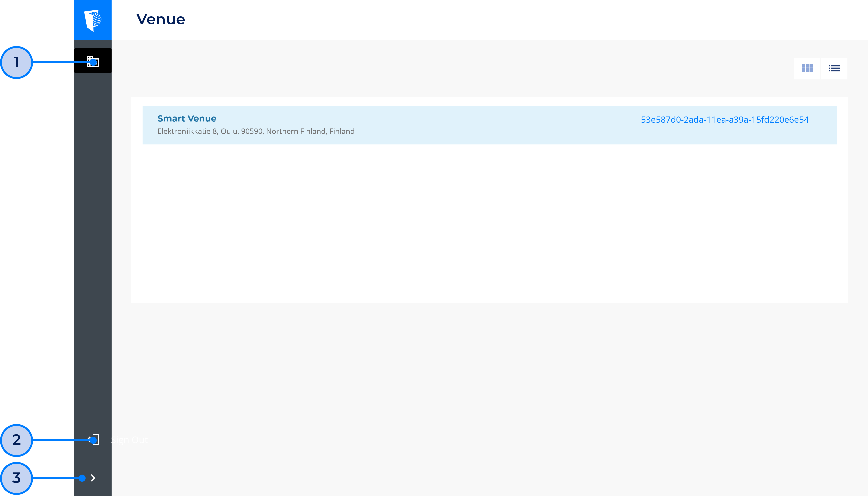Click the blue dot beside the chevron
Viewport: 868px width, 496px height.
pos(82,478)
